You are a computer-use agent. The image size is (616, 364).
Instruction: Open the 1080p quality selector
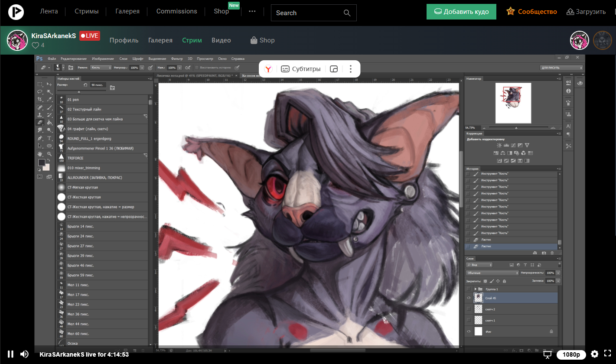(571, 354)
